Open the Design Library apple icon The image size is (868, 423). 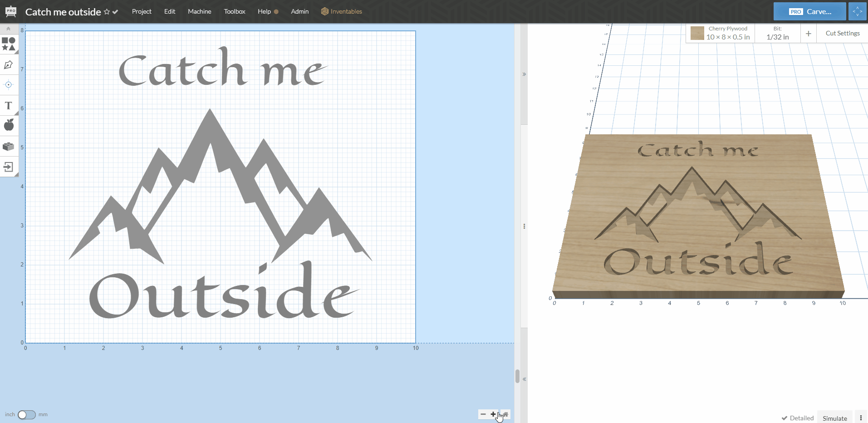pyautogui.click(x=8, y=125)
